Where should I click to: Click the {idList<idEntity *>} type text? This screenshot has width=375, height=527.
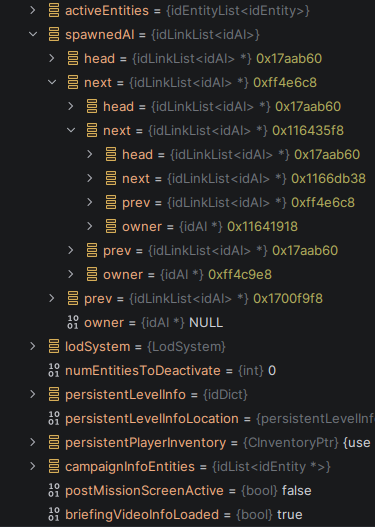pyautogui.click(x=272, y=467)
